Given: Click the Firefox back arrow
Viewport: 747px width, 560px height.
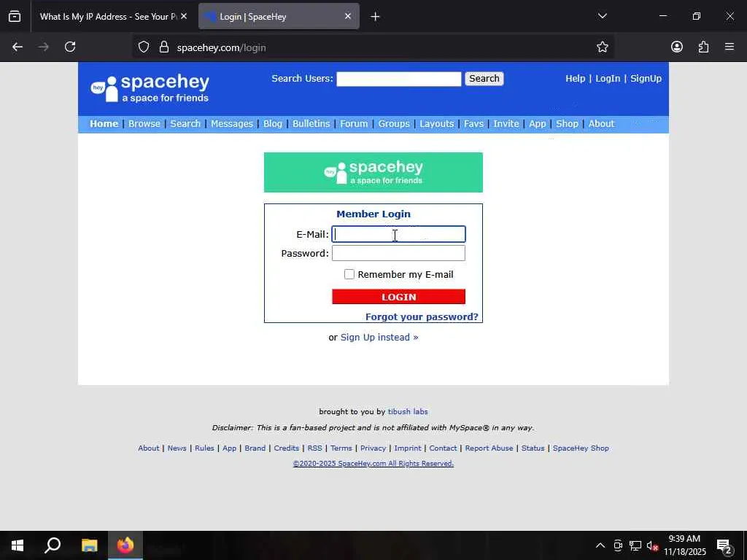Looking at the screenshot, I should click(18, 47).
